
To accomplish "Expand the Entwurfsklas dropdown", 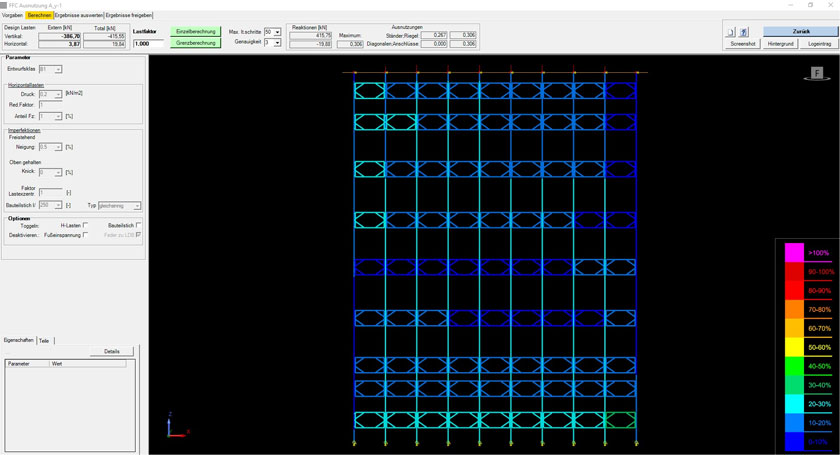I will click(x=58, y=69).
